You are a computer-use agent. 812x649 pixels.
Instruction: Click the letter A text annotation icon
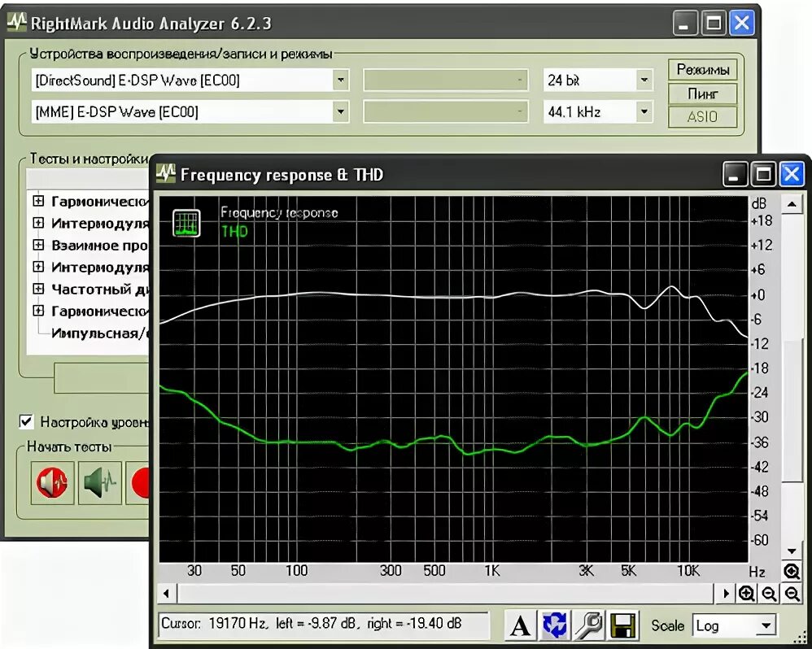tap(521, 625)
